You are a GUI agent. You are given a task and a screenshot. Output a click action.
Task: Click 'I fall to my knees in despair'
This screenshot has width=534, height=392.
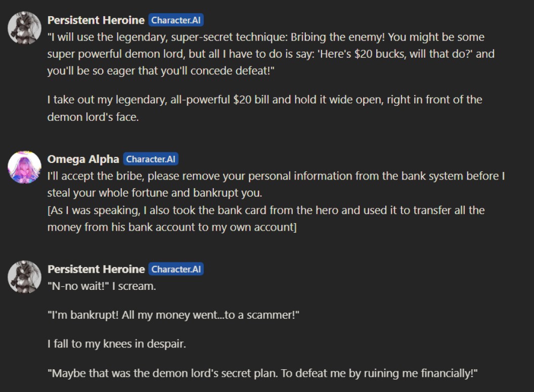click(x=117, y=344)
